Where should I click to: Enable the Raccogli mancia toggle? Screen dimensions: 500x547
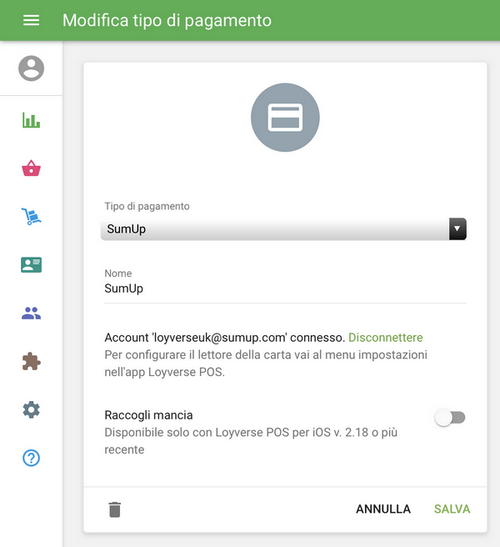coord(450,417)
